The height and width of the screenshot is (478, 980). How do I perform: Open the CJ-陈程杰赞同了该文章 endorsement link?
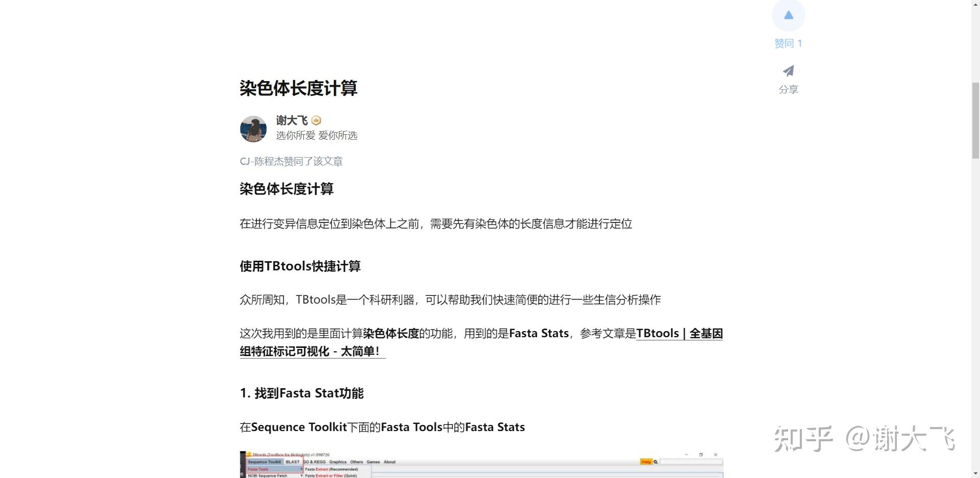(291, 161)
